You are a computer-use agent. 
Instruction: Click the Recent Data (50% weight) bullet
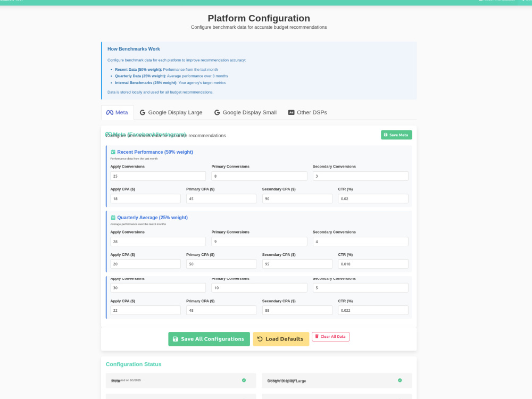coord(166,70)
